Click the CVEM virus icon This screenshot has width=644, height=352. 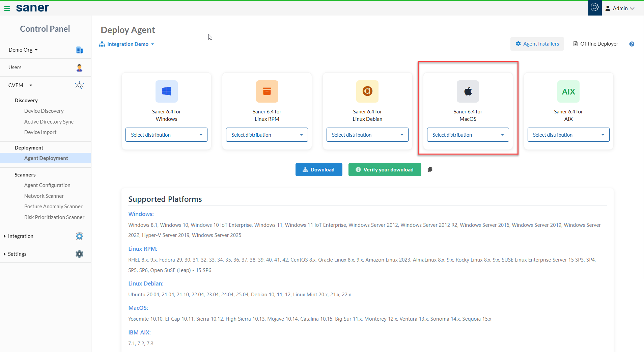click(x=79, y=85)
